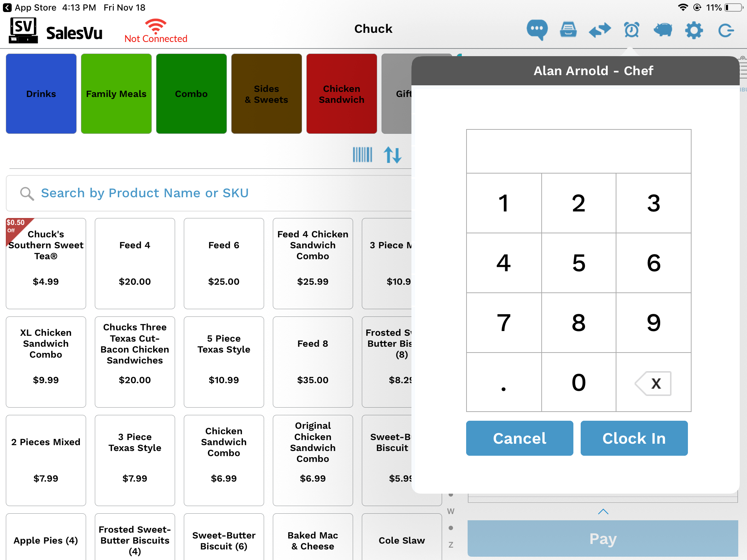
Task: Add Frosted Sweet-Butter Biscuits (4)
Action: (135, 537)
